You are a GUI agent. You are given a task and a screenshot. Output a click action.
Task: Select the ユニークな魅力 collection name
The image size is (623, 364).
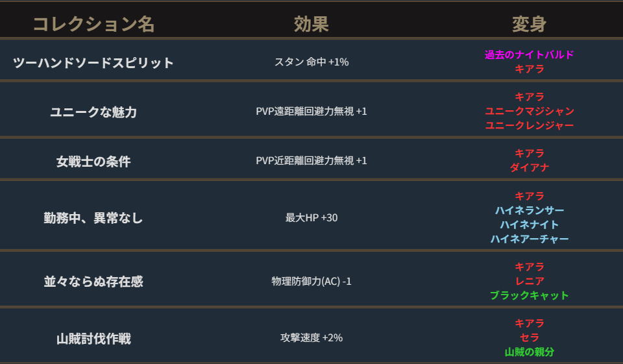click(93, 112)
